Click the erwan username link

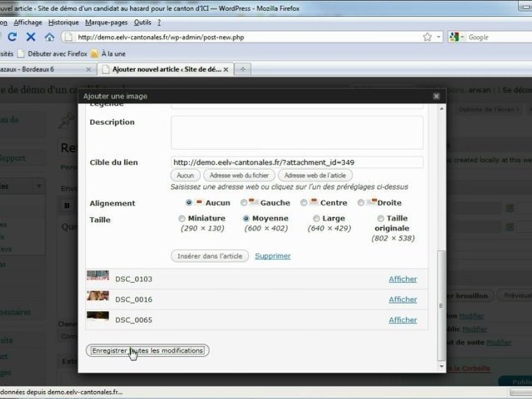(479, 90)
